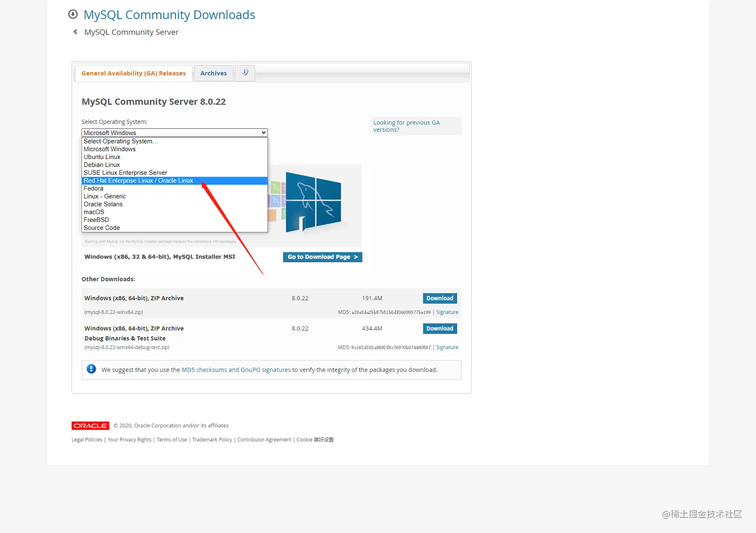Click the 191.4M file size value
The image size is (756, 533).
372,298
